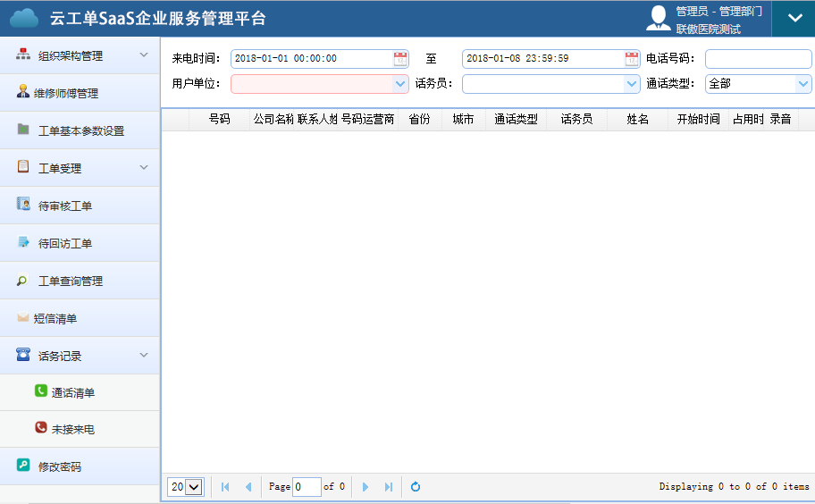
Task: Go to first page using pagination arrow
Action: [225, 487]
